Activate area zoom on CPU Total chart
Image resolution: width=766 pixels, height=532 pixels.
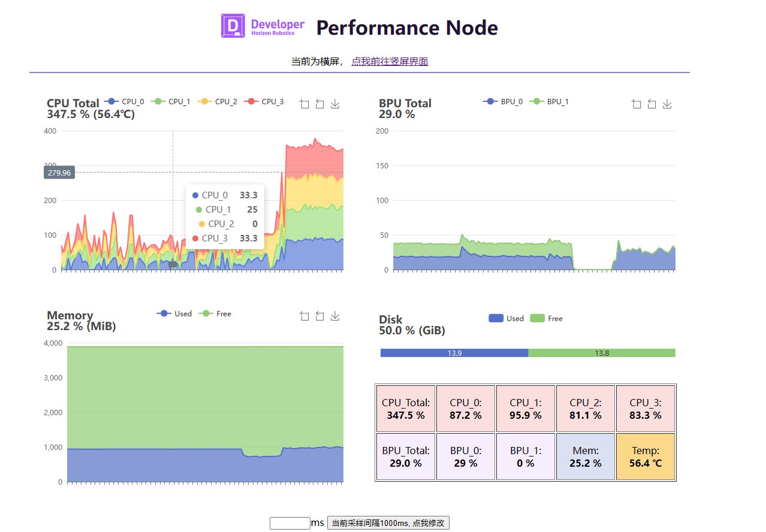pyautogui.click(x=304, y=104)
